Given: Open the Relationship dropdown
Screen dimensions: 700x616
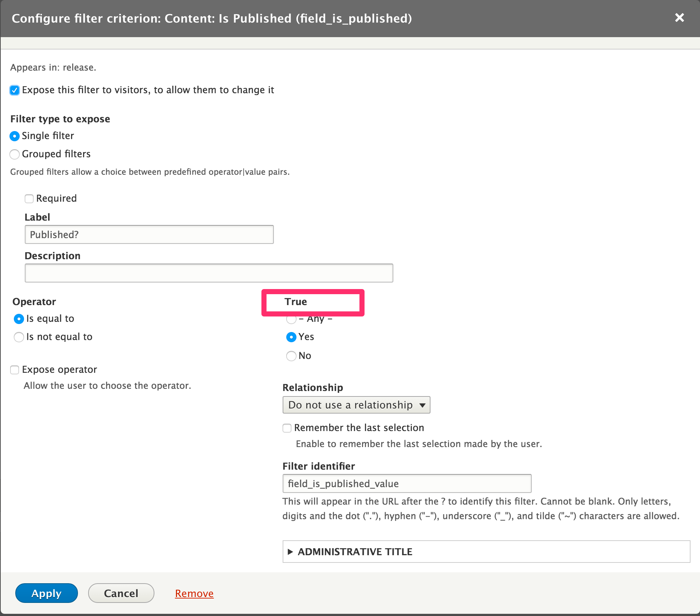Looking at the screenshot, I should pos(356,404).
